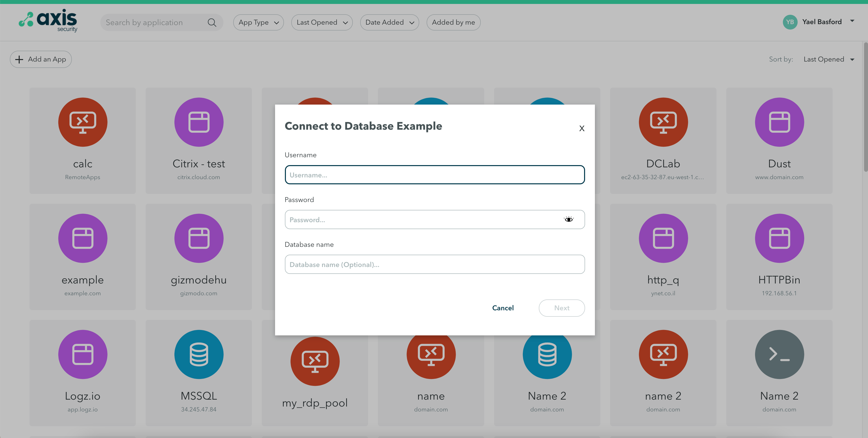
Task: Open the Citrix - test app icon
Action: coord(199,122)
